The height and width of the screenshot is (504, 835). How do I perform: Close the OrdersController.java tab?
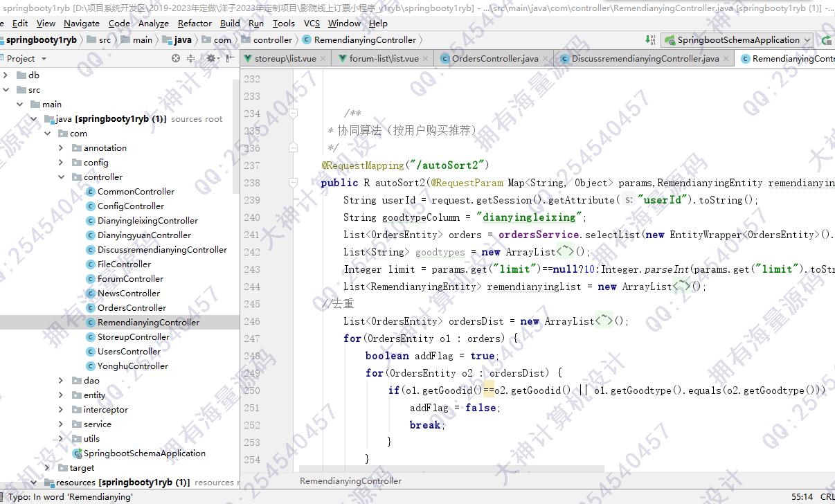pos(546,59)
